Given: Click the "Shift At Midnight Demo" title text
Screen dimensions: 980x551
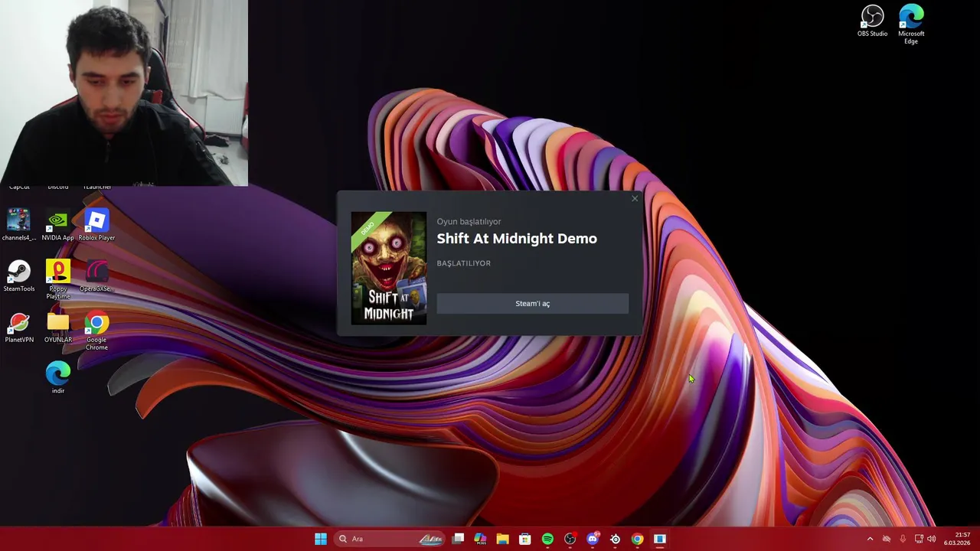Looking at the screenshot, I should point(517,239).
